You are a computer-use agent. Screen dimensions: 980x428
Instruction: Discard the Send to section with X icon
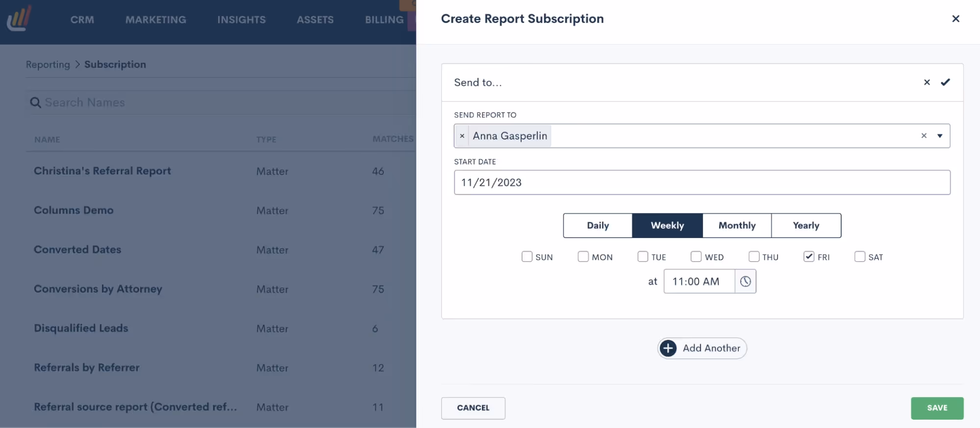927,82
